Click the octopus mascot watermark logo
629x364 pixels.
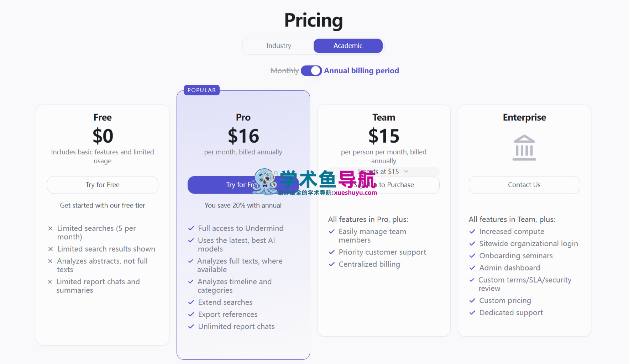pos(265,182)
